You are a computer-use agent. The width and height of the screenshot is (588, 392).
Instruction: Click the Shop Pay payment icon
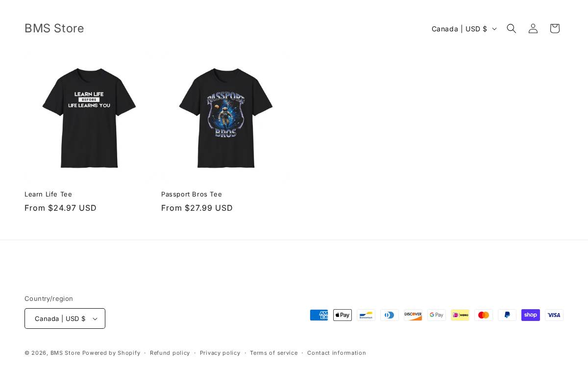tap(531, 315)
